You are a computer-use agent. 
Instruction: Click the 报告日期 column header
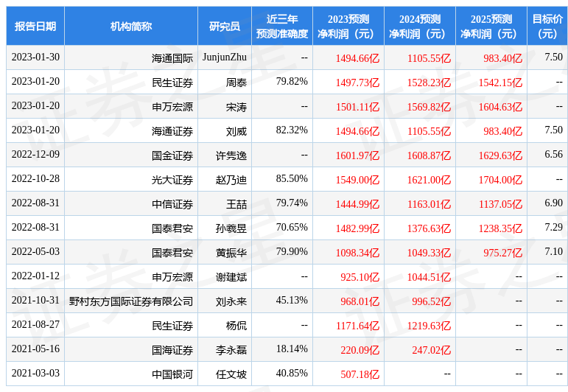[x=35, y=27]
